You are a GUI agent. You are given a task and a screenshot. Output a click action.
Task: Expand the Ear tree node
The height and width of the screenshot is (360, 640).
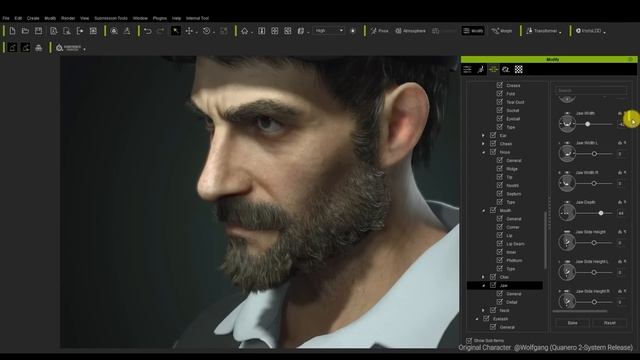coord(483,136)
